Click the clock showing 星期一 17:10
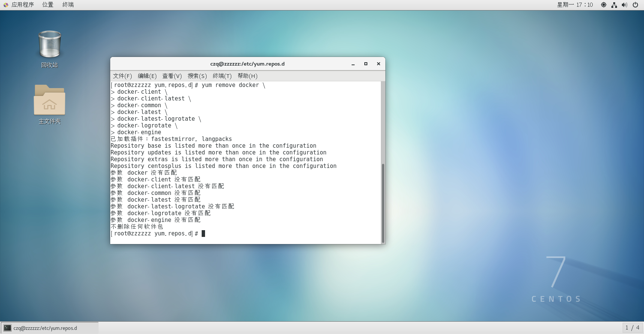 575,5
